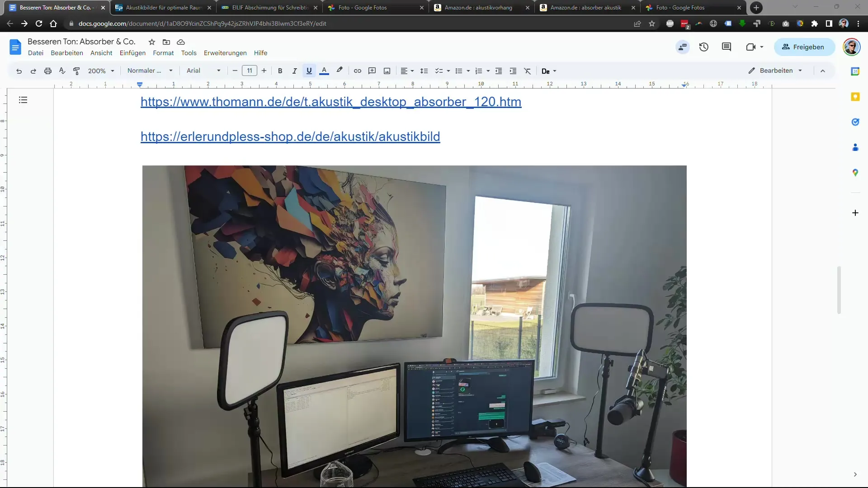Click the text highlight color swatch
The height and width of the screenshot is (488, 868).
[x=339, y=70]
